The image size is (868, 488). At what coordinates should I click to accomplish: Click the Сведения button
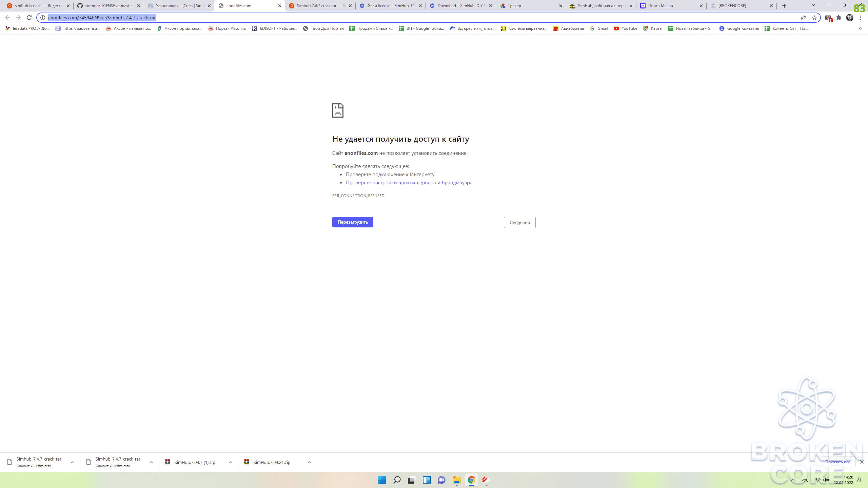click(x=519, y=223)
